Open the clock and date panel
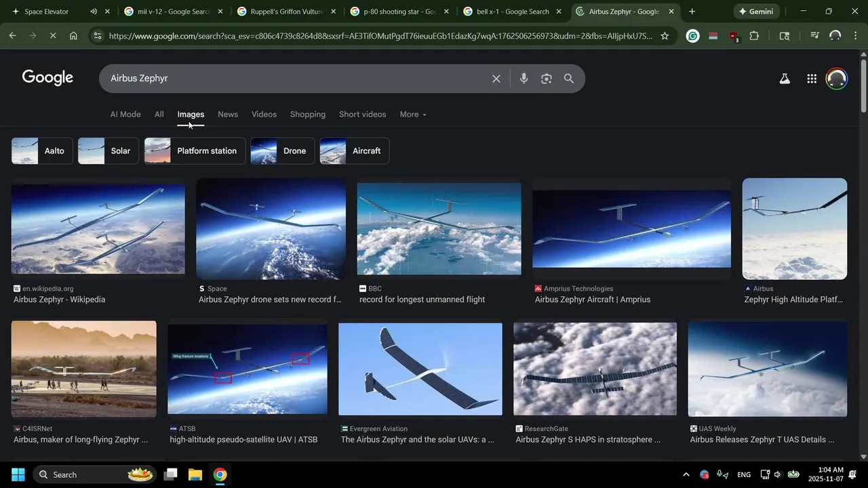 tap(827, 474)
